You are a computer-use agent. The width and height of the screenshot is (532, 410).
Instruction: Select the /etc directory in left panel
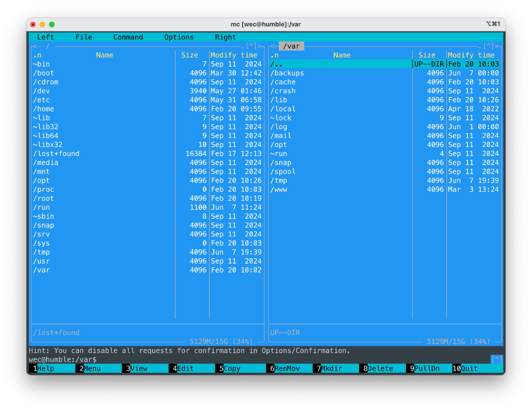(41, 100)
